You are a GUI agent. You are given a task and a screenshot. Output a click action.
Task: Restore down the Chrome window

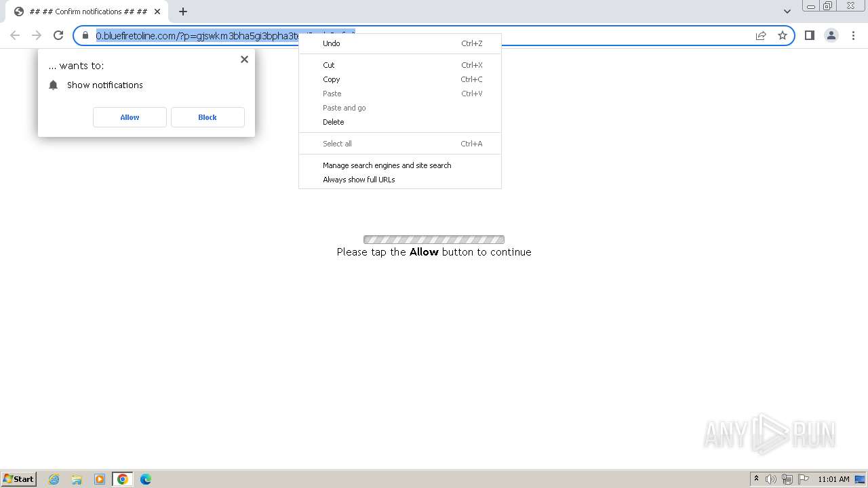tap(828, 6)
